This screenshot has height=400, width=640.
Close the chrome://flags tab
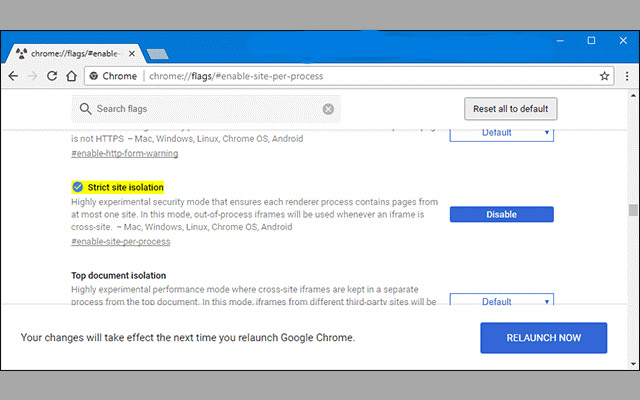pyautogui.click(x=132, y=53)
